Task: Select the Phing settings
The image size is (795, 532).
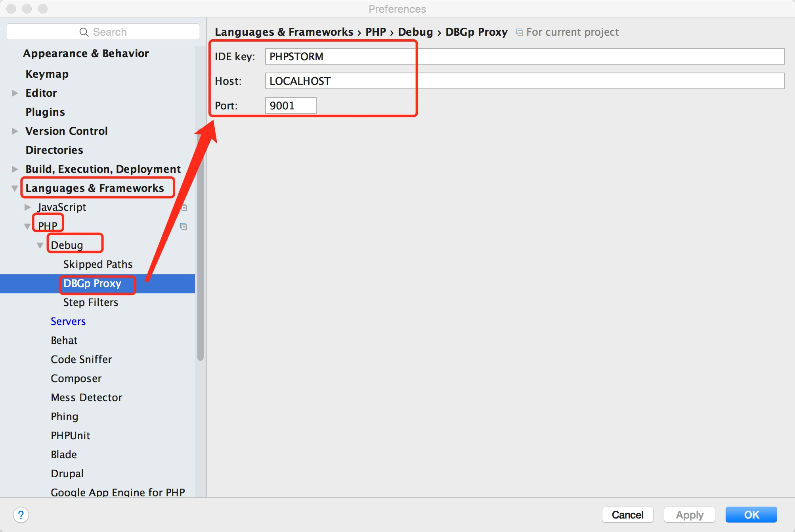Action: [65, 417]
